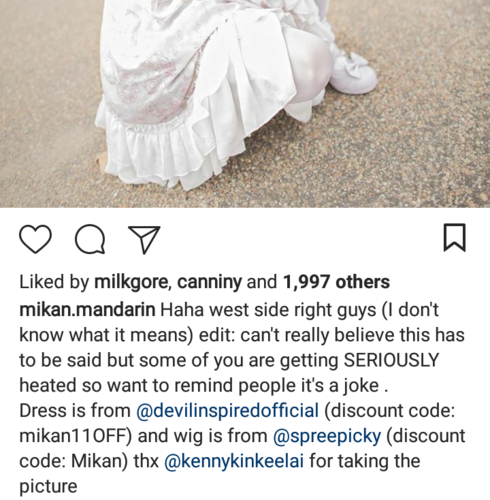View the 1,997 others who liked
The width and height of the screenshot is (490, 500).
click(x=336, y=282)
